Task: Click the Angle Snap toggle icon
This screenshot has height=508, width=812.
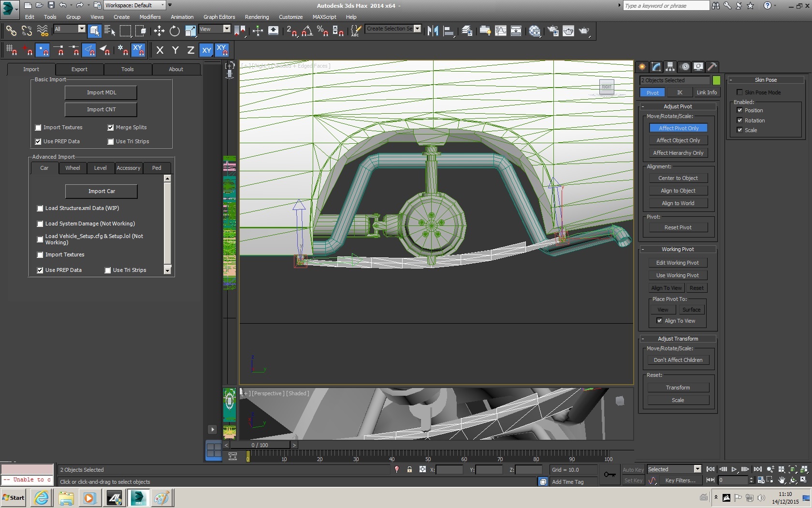Action: coord(307,31)
